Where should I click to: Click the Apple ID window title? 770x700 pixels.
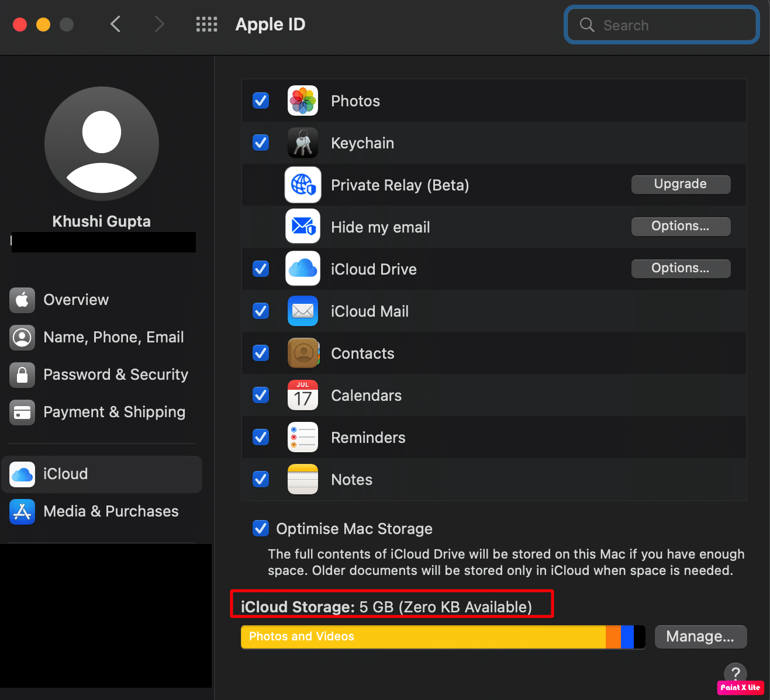click(270, 25)
